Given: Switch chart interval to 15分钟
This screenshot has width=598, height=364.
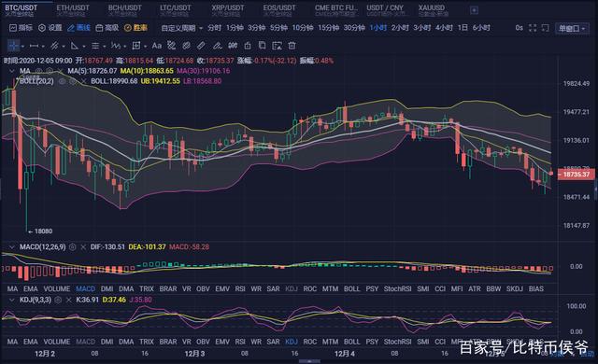Looking at the screenshot, I should pyautogui.click(x=328, y=28).
